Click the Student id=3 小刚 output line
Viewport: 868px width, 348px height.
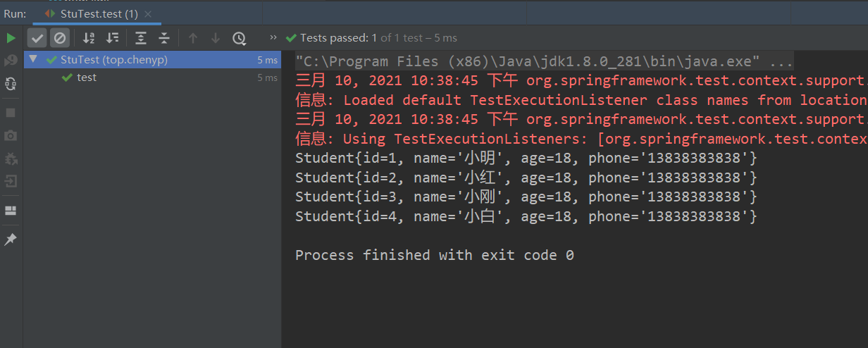coord(526,197)
